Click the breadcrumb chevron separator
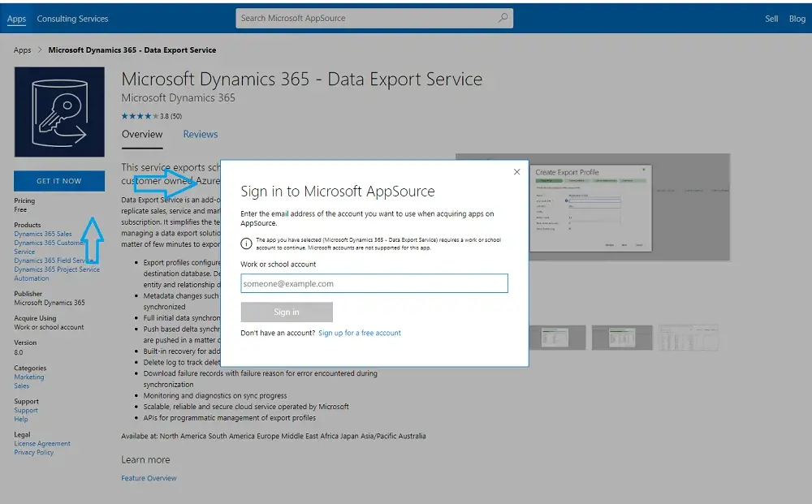Screen dimensions: 812x504 [x=40, y=50]
